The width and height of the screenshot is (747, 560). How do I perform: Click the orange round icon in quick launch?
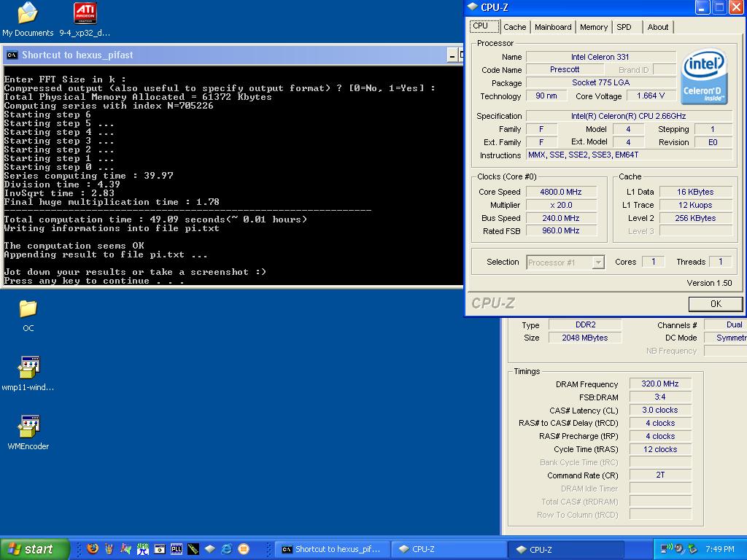(244, 548)
